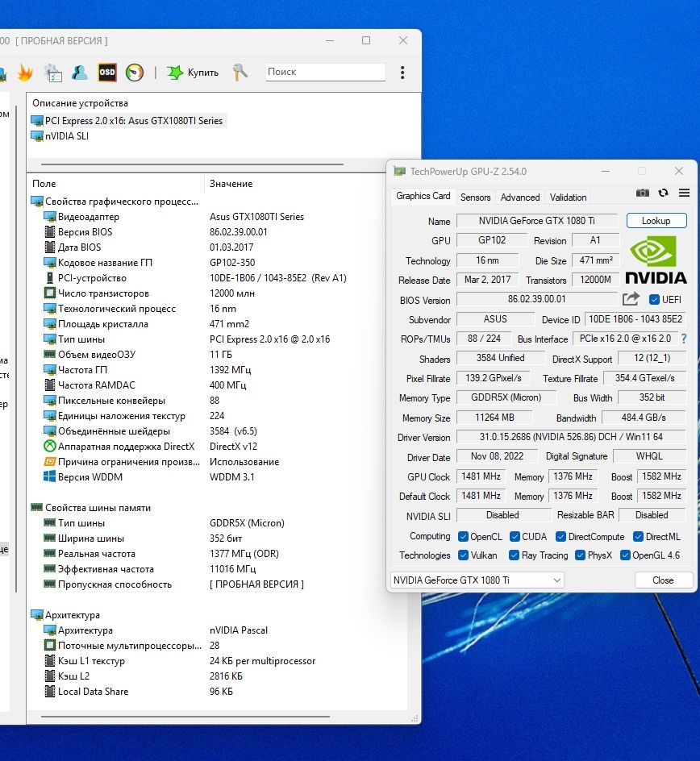Click the Memory Size field 11264 MB

point(494,418)
